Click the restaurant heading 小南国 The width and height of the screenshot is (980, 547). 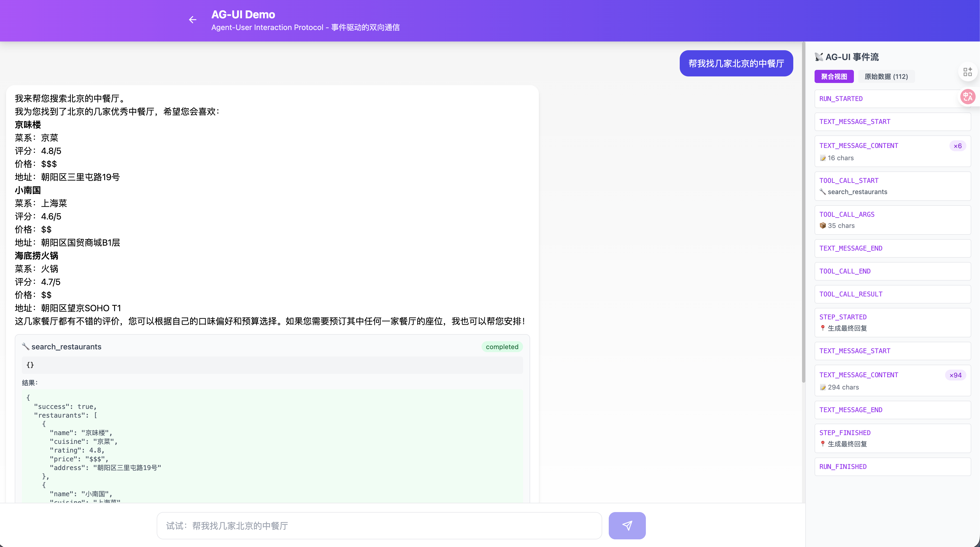[x=28, y=190]
